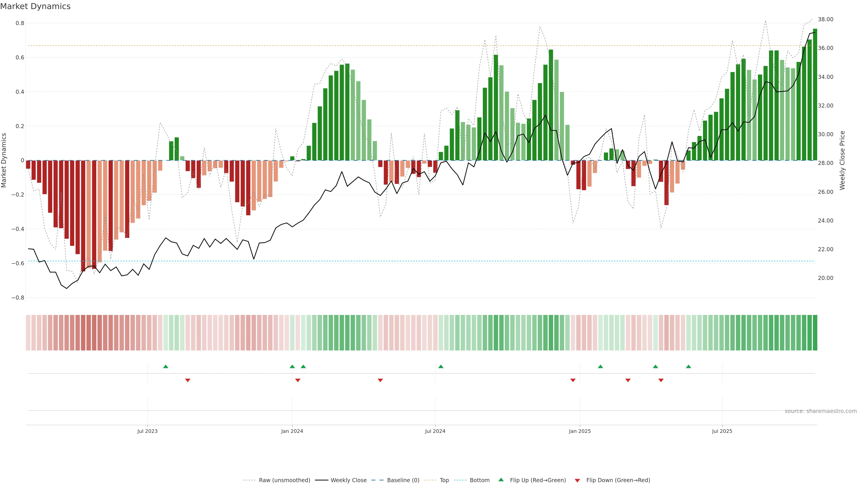Click the Market Dynamics chart title at the top left
The image size is (868, 488).
[35, 6]
